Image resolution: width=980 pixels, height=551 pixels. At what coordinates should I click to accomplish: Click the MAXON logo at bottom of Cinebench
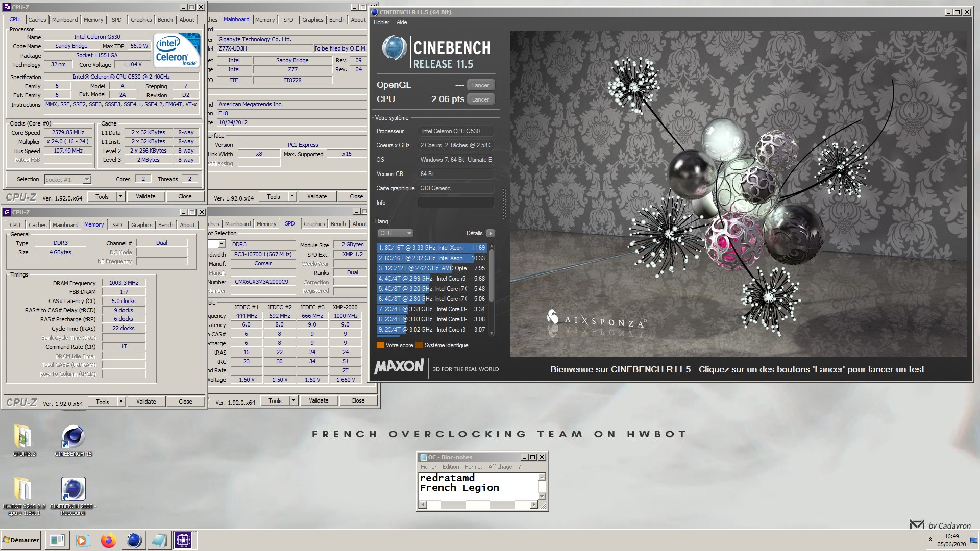(x=399, y=367)
